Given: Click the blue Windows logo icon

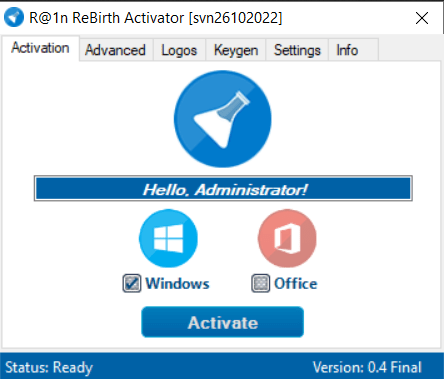Looking at the screenshot, I should pos(168,238).
